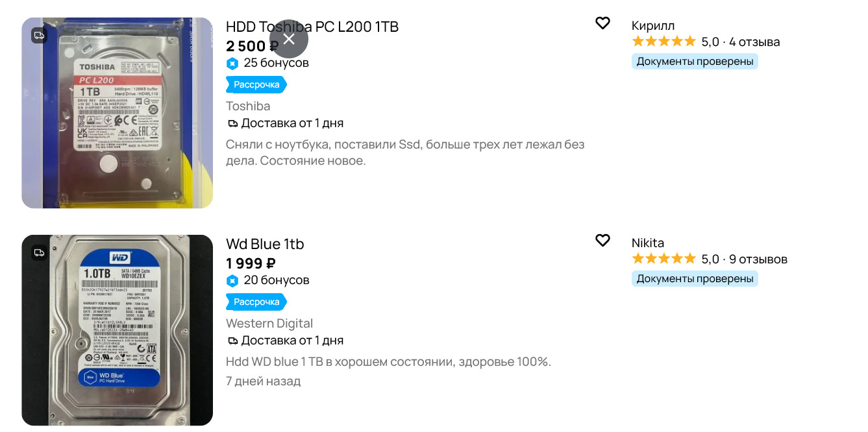This screenshot has height=432, width=868.
Task: Dismiss the round X overlay button
Action: 289,39
